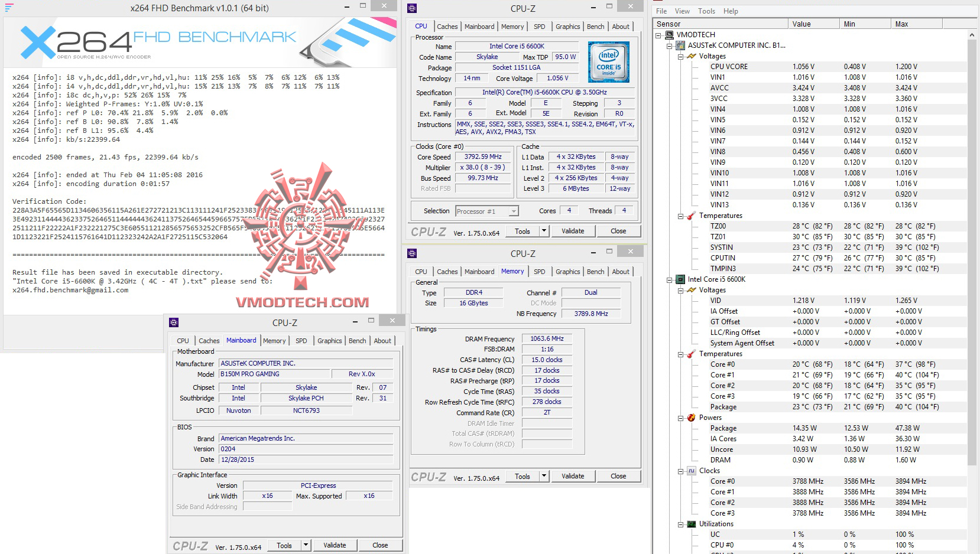980x554 pixels.
Task: Click the Tools button in the Memory tab window
Action: pos(523,476)
